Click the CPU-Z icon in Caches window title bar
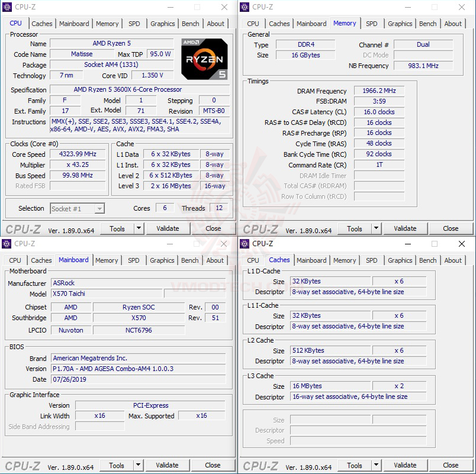Screen dimensions: 476x474 [x=243, y=244]
